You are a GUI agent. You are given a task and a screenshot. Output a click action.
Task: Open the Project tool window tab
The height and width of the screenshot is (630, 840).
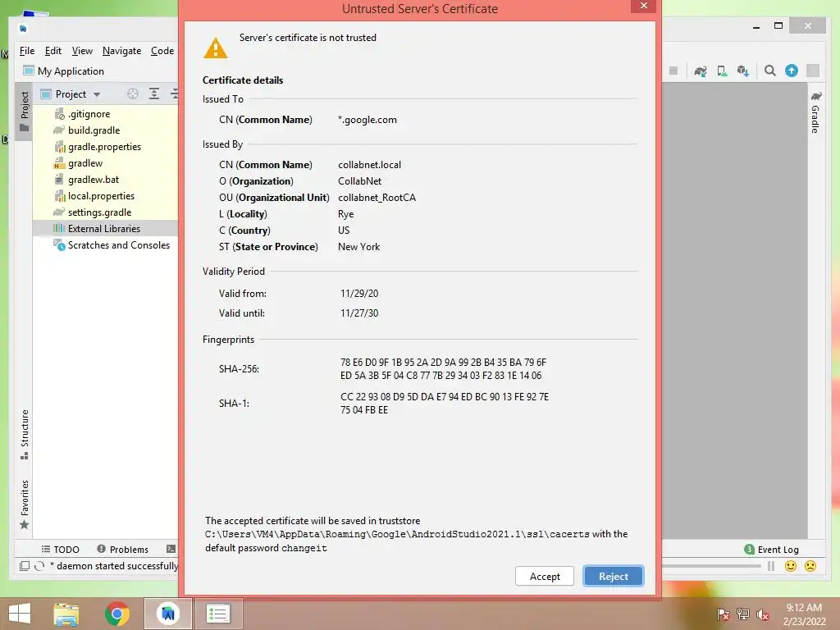click(24, 112)
